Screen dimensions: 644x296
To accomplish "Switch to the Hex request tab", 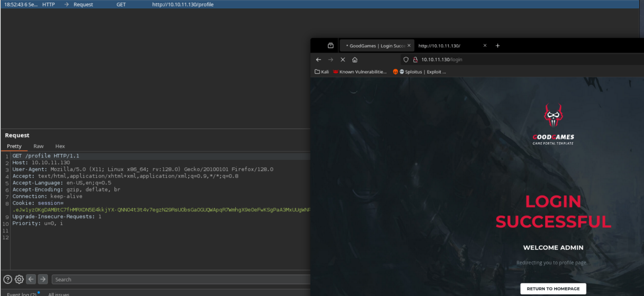I will tap(60, 146).
